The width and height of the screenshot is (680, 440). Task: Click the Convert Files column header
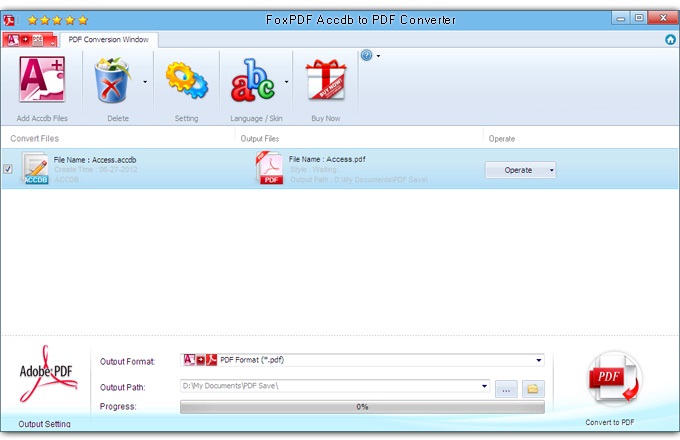35,139
